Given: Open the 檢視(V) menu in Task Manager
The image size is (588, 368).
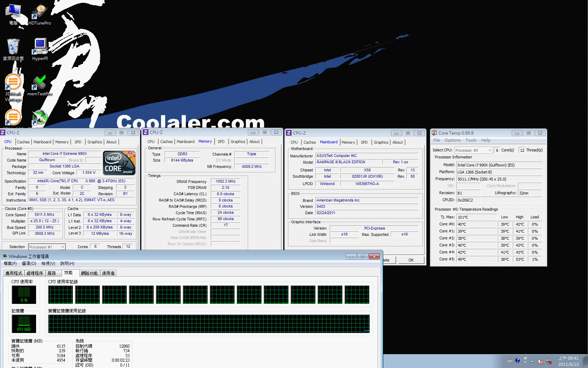Looking at the screenshot, I should coord(48,264).
